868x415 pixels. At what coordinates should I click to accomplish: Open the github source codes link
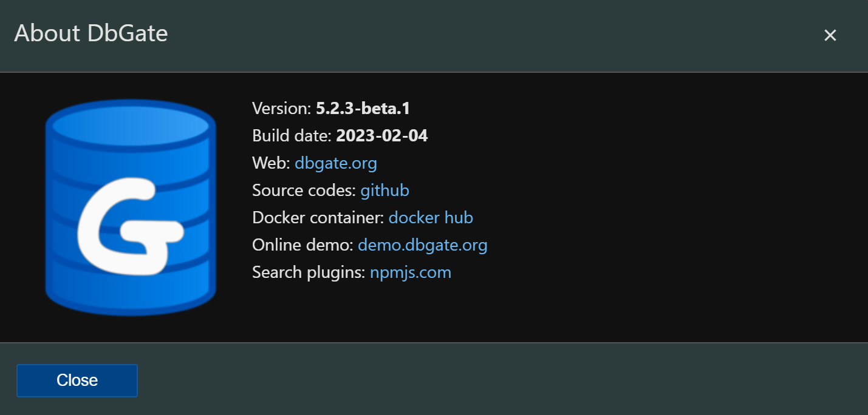pyautogui.click(x=384, y=190)
